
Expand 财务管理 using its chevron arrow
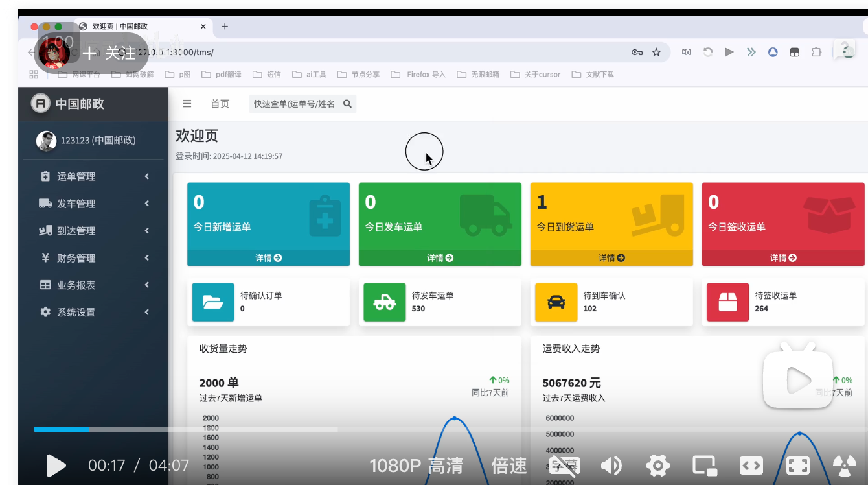(x=147, y=258)
